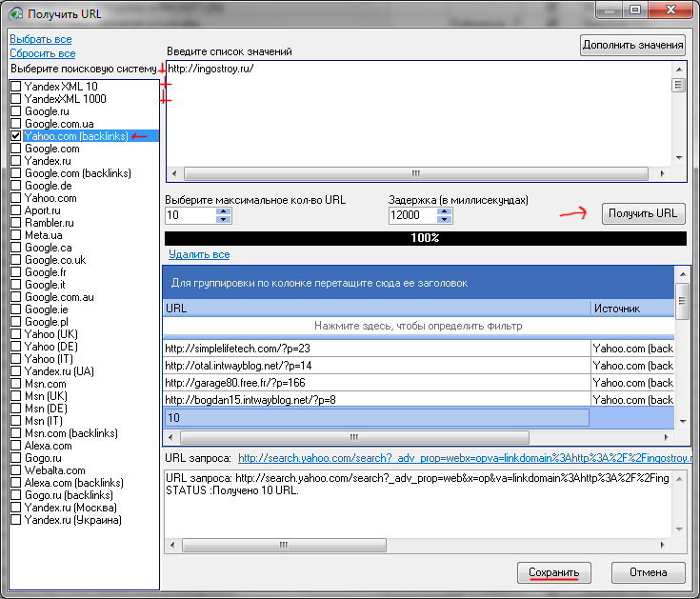Open the search.yahoo.com request URL link
This screenshot has height=599, width=700.
click(465, 458)
